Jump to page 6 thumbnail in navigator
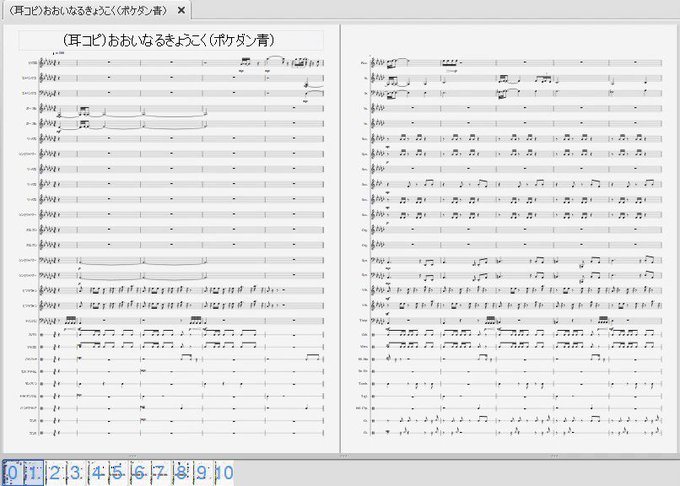The width and height of the screenshot is (680, 486). pyautogui.click(x=139, y=473)
